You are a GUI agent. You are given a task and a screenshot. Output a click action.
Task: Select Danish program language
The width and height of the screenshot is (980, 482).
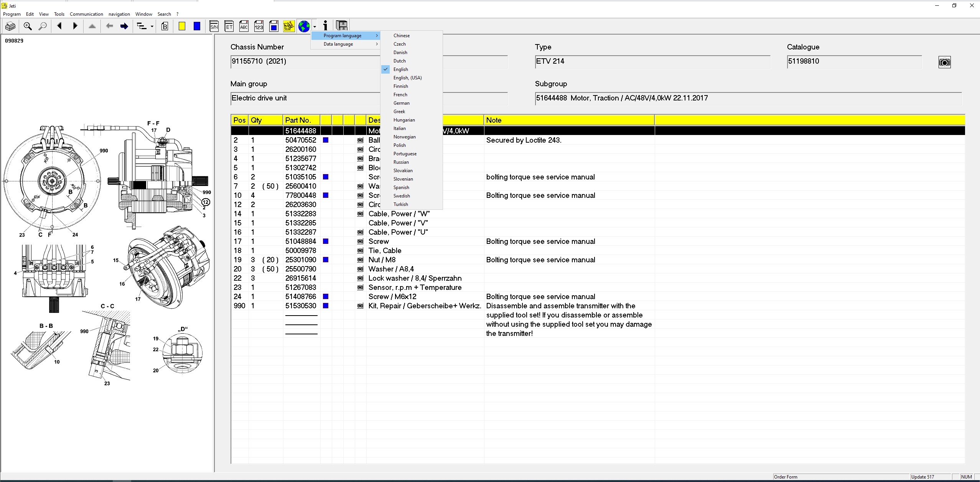tap(412, 53)
